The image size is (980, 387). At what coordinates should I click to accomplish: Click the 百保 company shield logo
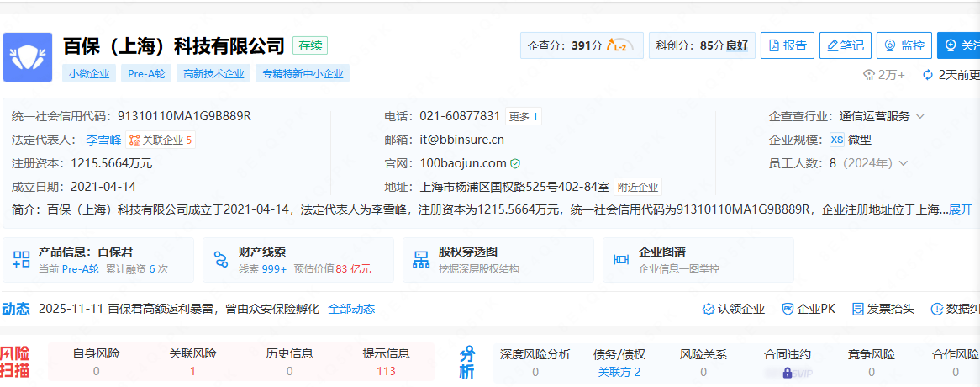(28, 57)
